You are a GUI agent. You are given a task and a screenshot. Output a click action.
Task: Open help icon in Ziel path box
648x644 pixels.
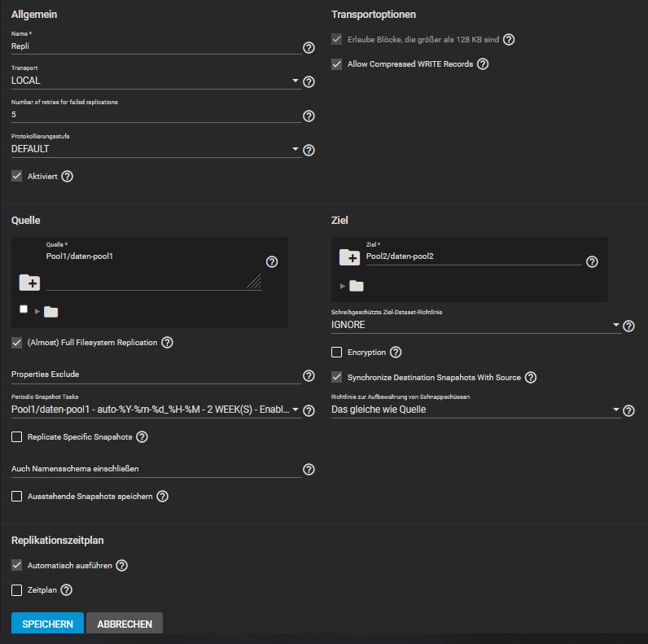click(x=592, y=261)
